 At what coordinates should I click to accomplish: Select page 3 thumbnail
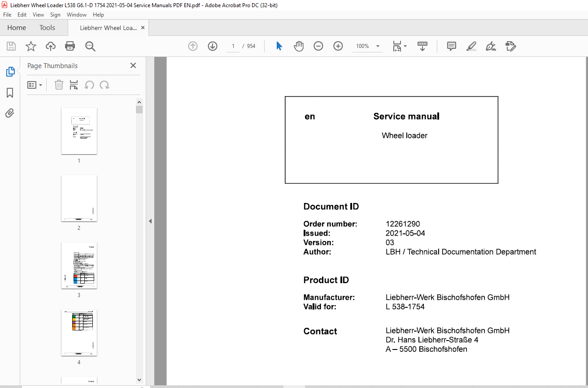79,265
